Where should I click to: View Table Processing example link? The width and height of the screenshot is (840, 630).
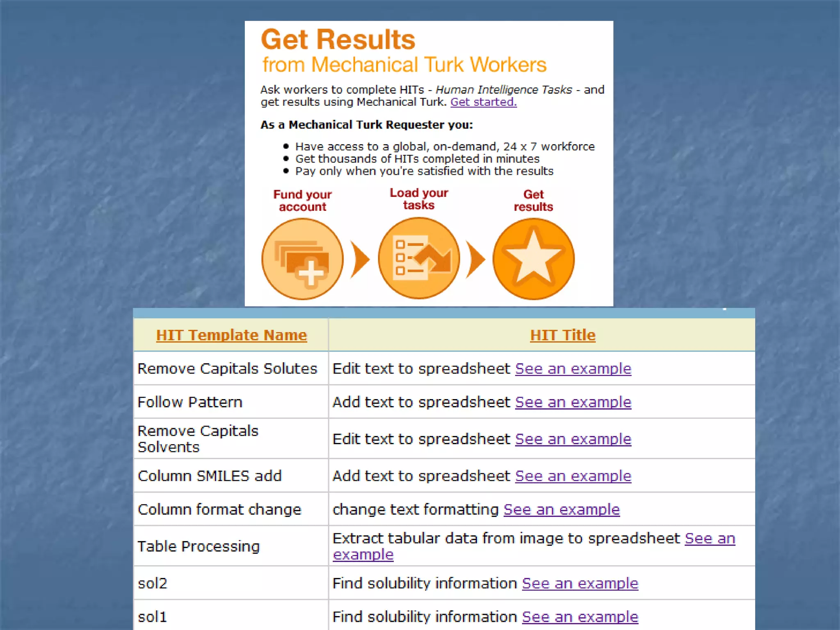point(710,539)
